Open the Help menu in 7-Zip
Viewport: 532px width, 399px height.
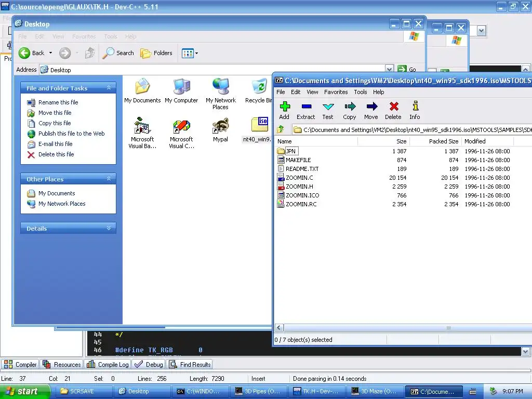point(379,92)
